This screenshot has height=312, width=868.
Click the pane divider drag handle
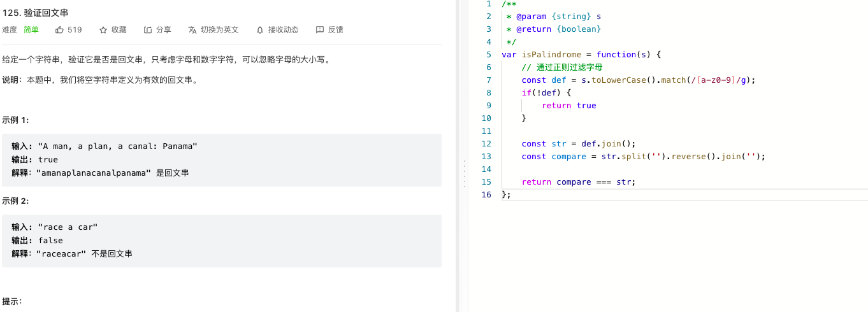(463, 173)
